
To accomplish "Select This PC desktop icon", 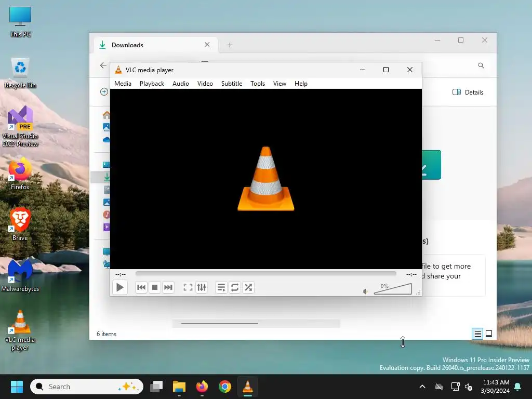I will point(20,22).
